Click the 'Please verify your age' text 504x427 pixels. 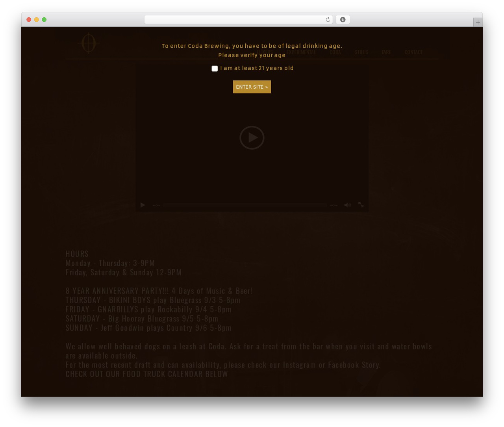(252, 55)
